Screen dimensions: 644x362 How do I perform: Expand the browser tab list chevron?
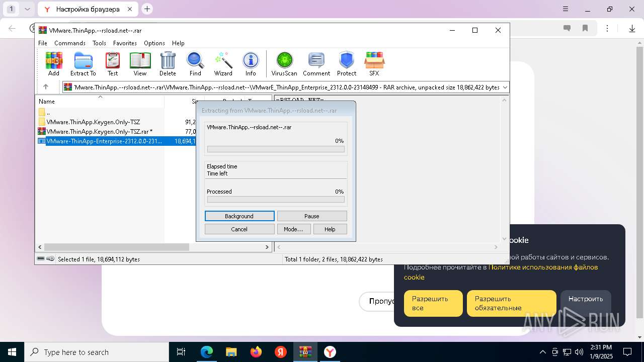(27, 9)
